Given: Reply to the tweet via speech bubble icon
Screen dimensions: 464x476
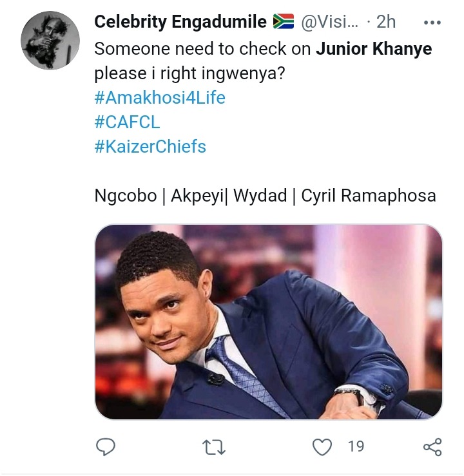Looking at the screenshot, I should (105, 446).
